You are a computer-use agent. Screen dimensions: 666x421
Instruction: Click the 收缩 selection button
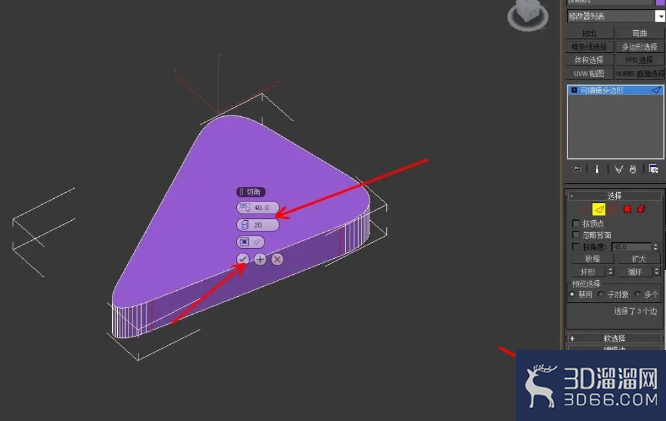[592, 259]
